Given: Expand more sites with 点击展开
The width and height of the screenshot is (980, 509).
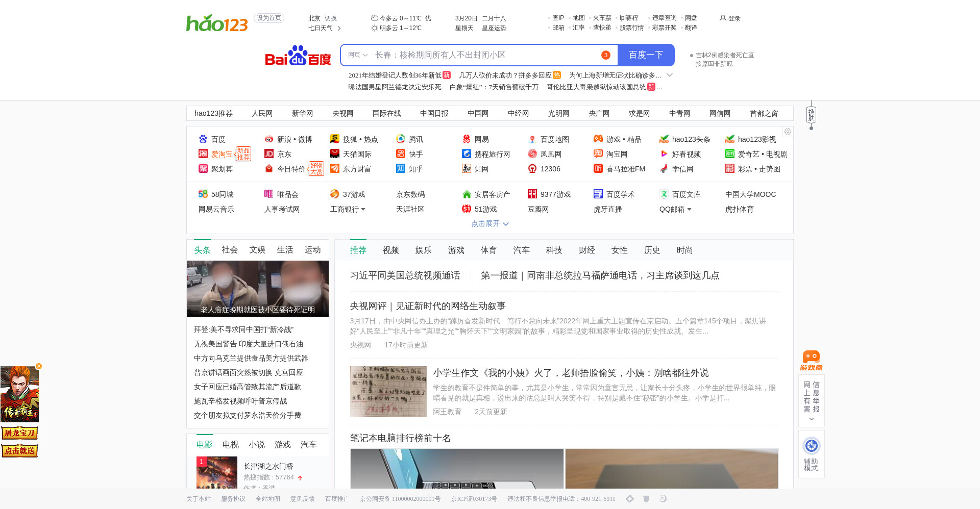Looking at the screenshot, I should [490, 223].
